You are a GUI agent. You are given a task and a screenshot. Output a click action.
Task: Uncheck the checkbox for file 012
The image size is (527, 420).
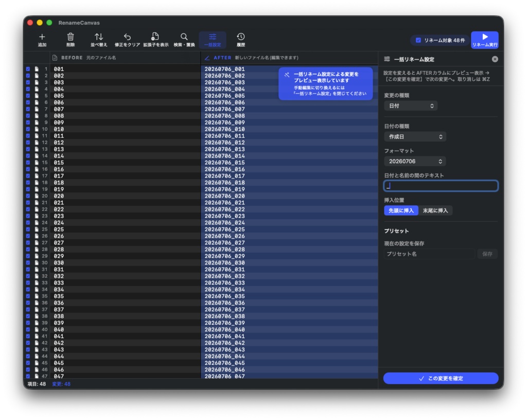tap(28, 143)
